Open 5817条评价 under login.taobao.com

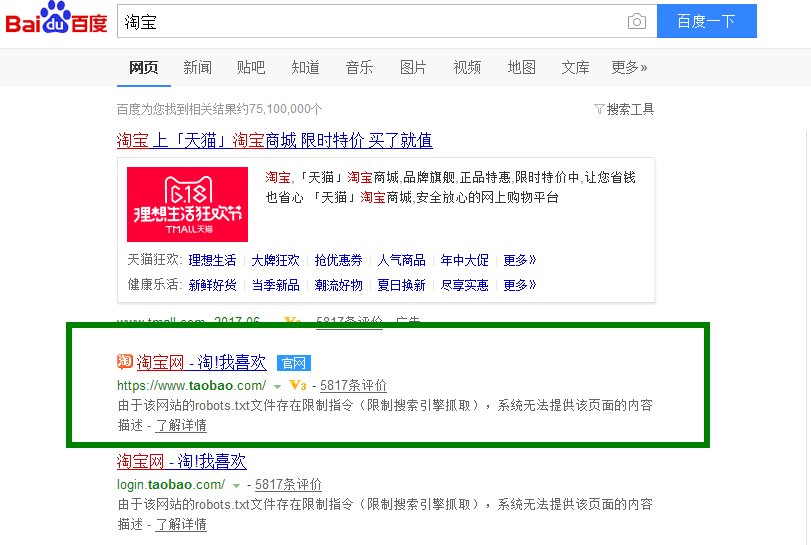(x=288, y=485)
